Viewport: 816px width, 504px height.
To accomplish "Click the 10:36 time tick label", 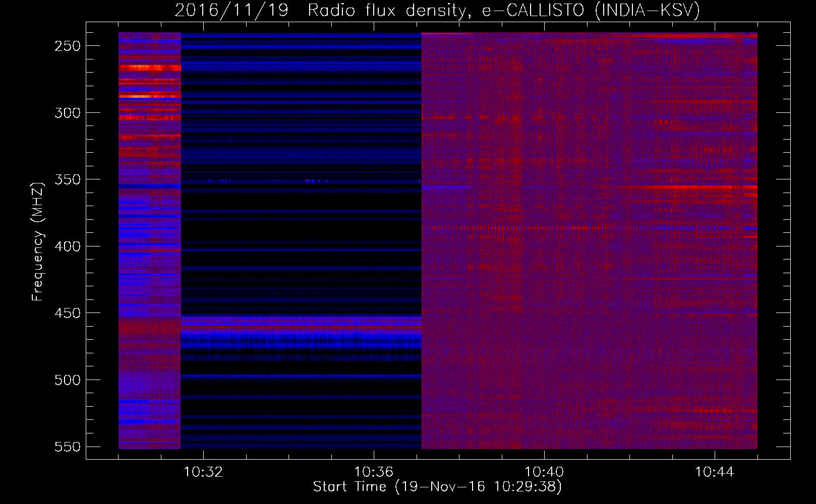I will coord(374,472).
